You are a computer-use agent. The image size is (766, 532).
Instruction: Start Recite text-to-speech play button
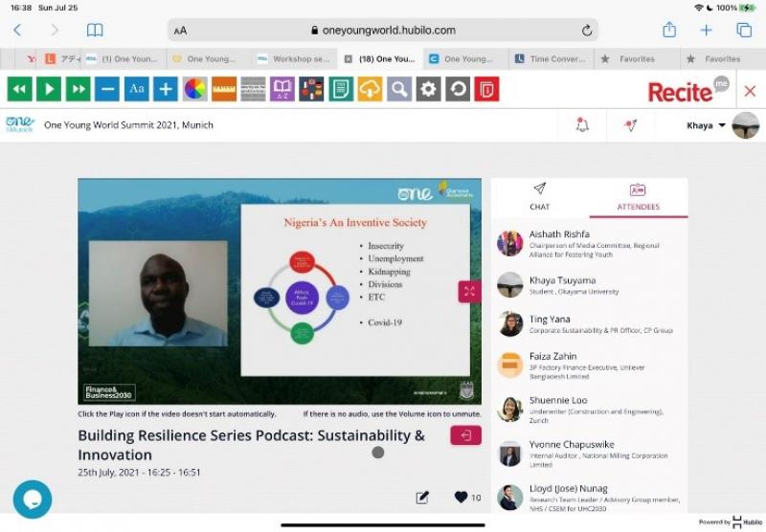point(49,89)
